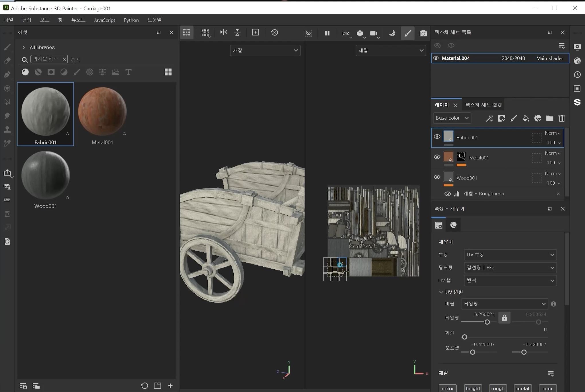
Task: Open the Base color channel dropdown
Action: pos(452,118)
